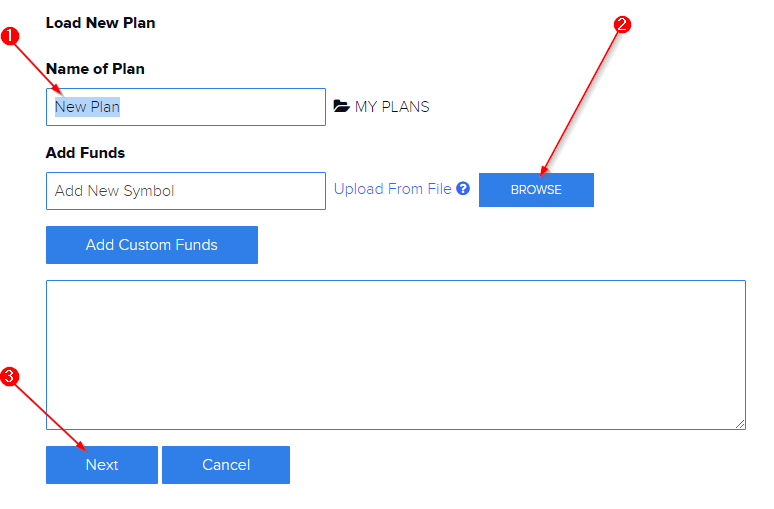
Task: Click the Upload From File link
Action: pyautogui.click(x=392, y=189)
